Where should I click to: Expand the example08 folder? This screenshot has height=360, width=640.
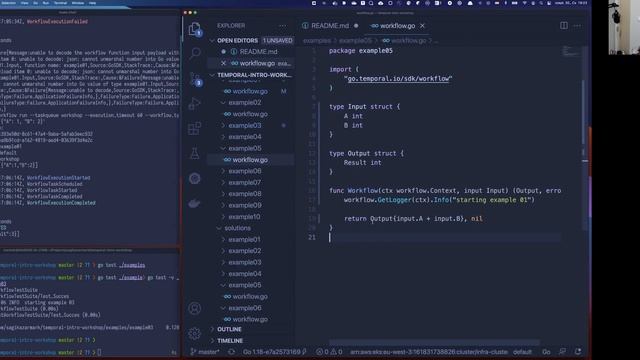(244, 194)
